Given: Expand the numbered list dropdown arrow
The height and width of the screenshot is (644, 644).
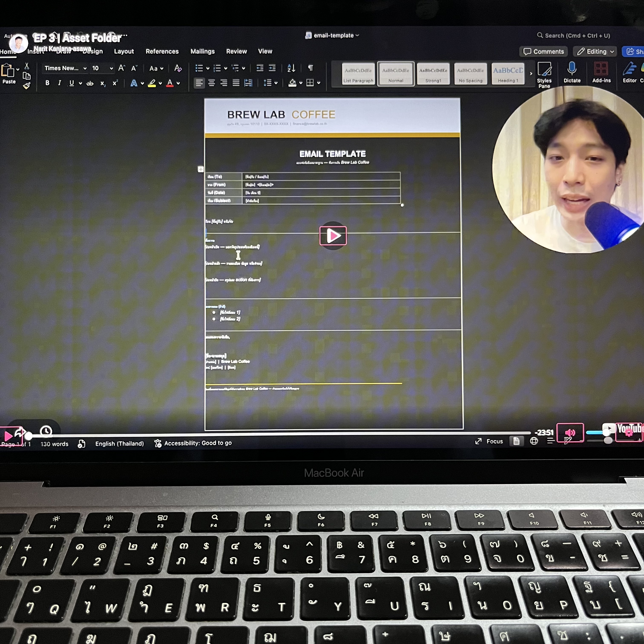Looking at the screenshot, I should [226, 69].
